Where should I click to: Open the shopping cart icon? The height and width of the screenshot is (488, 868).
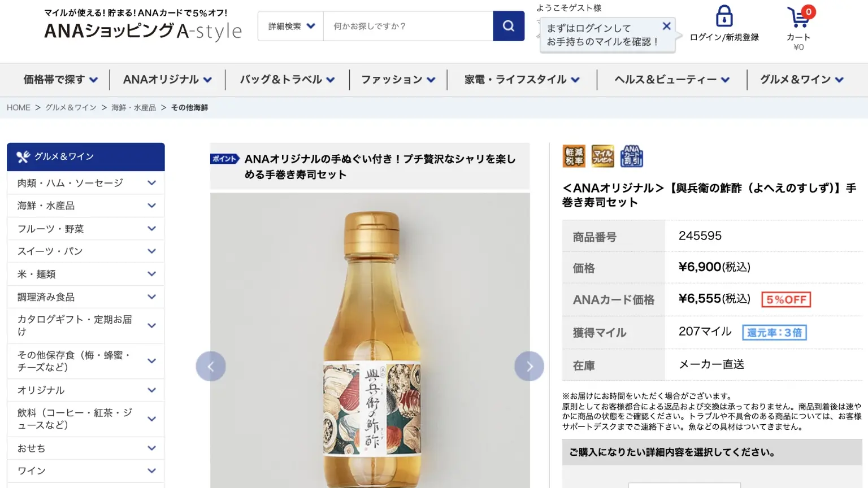(798, 17)
